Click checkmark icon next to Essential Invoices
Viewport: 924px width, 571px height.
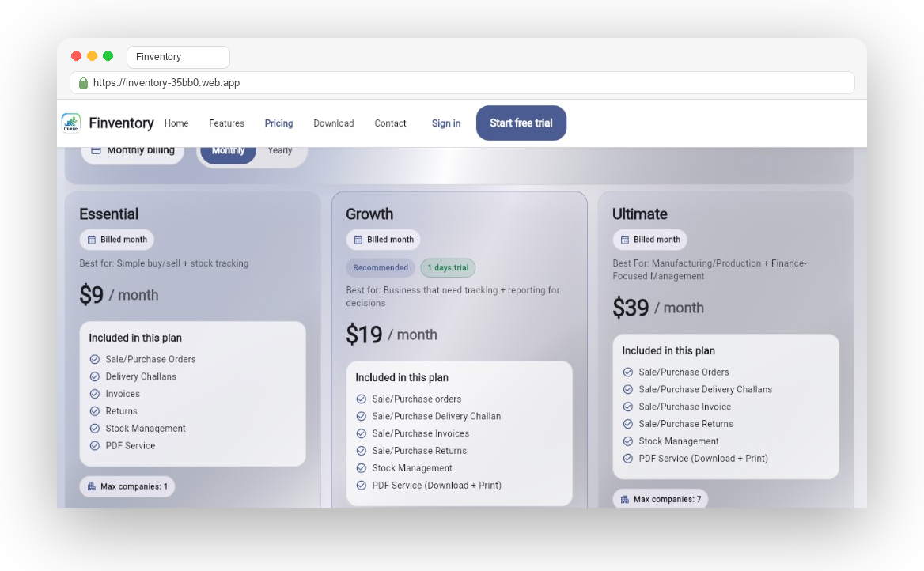pos(94,394)
